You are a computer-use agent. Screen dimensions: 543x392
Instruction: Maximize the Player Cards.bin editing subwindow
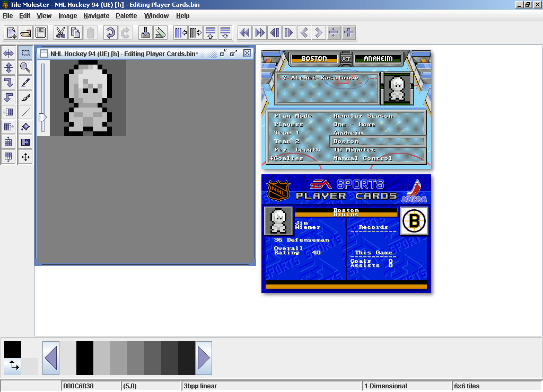(234, 53)
